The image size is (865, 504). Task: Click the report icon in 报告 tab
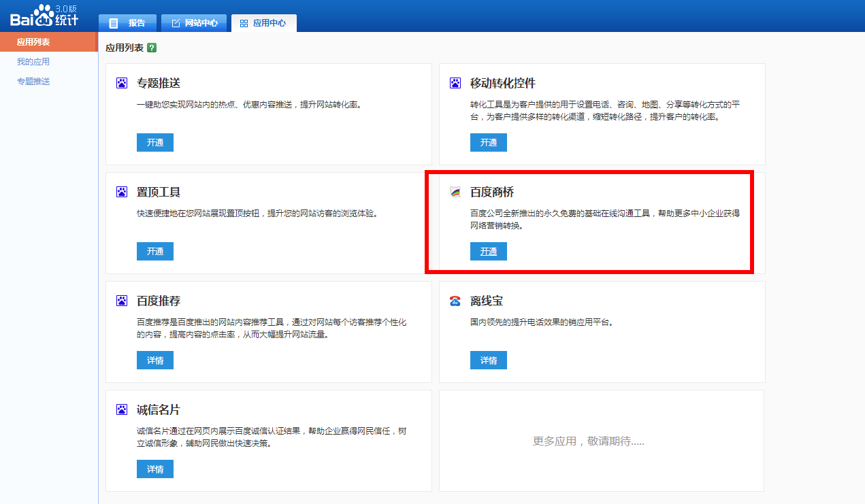click(114, 23)
